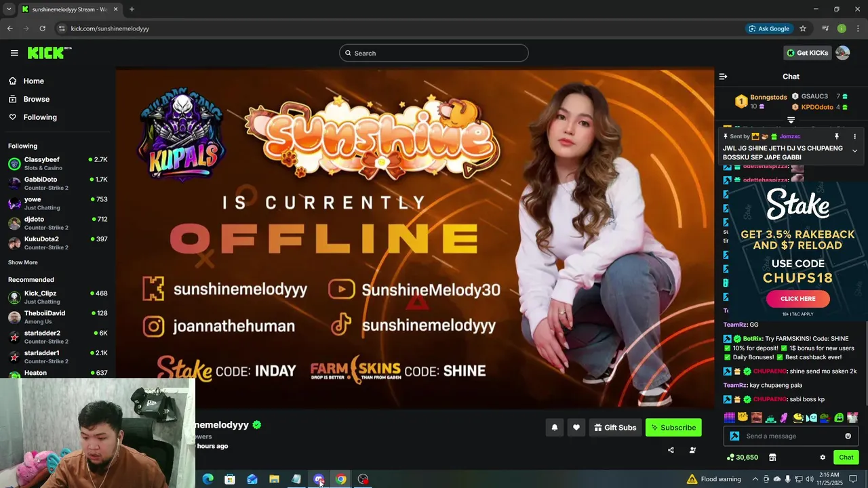Click the chat identity badge in the message box

click(x=734, y=436)
